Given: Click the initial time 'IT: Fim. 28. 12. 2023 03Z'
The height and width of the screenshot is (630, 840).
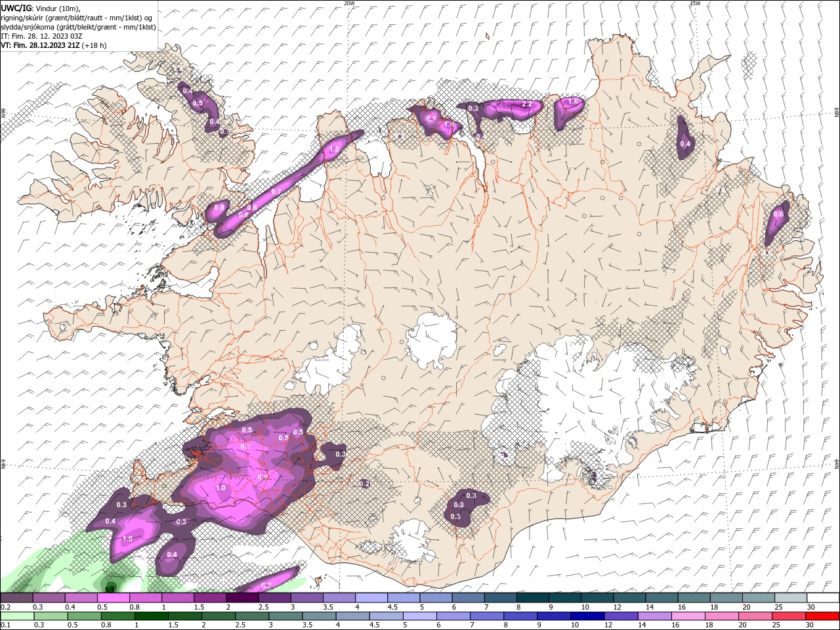Looking at the screenshot, I should (x=41, y=36).
